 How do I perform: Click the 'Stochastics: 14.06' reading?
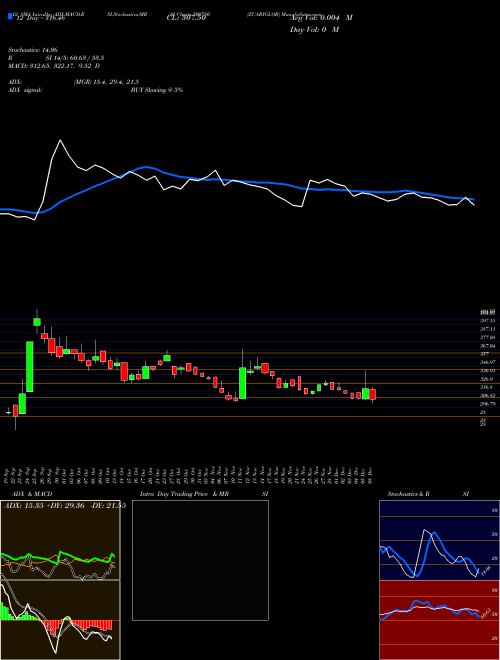click(x=32, y=49)
